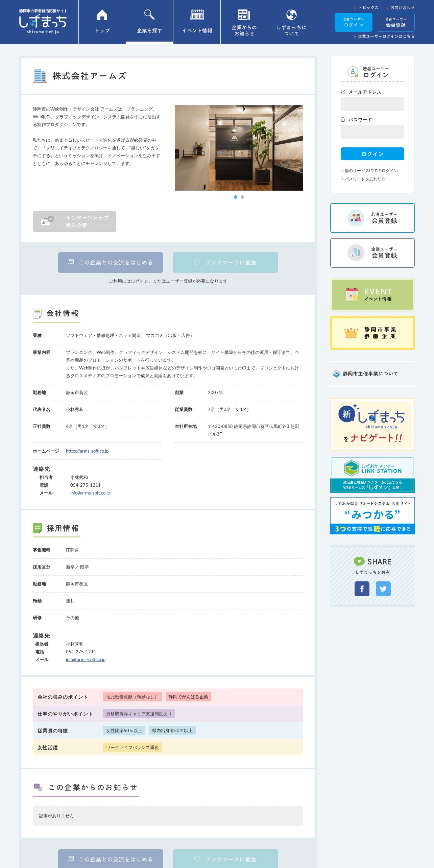
Task: Click the ワークライフバランス重視 tag
Action: pos(132,747)
